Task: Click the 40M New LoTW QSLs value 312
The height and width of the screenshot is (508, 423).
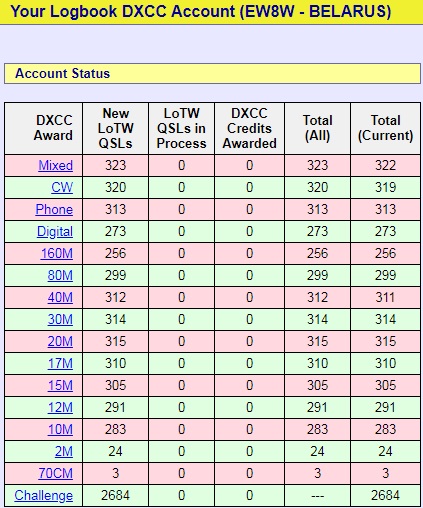Action: [x=115, y=297]
